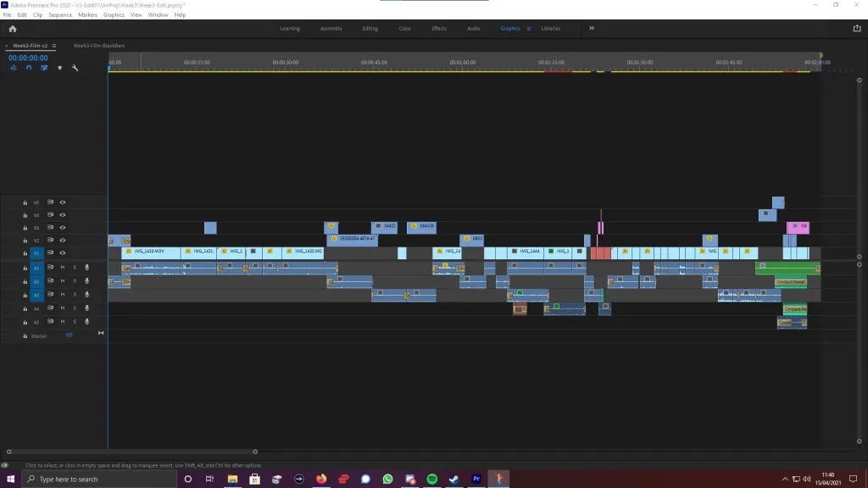
Task: Solo audio track A4
Action: [74, 309]
